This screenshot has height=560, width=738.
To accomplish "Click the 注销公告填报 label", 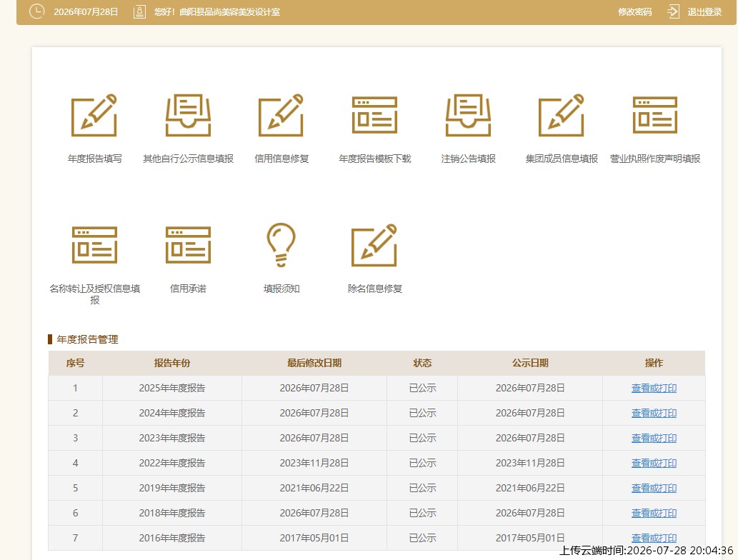I will [469, 159].
